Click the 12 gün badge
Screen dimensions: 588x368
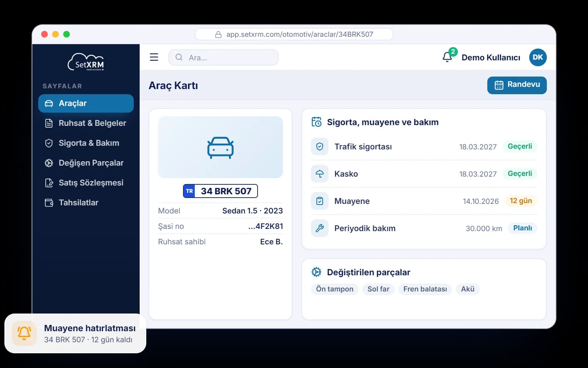tap(521, 201)
